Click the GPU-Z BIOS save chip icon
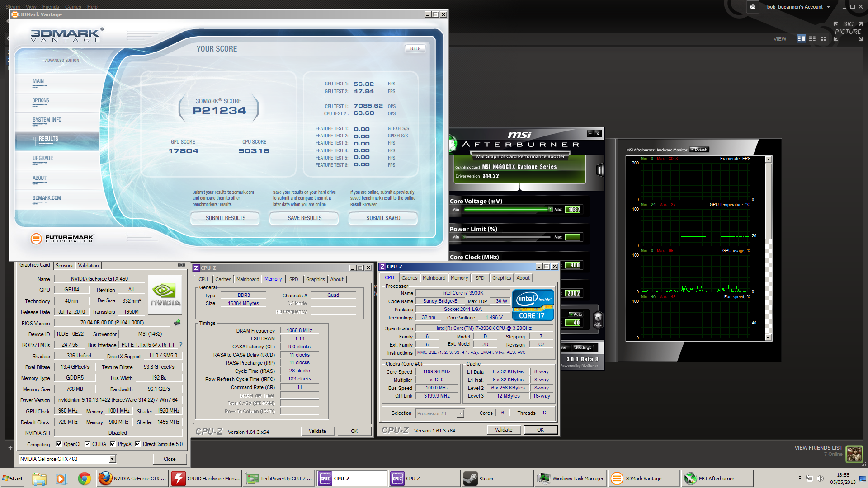The width and height of the screenshot is (868, 488). pos(177,323)
